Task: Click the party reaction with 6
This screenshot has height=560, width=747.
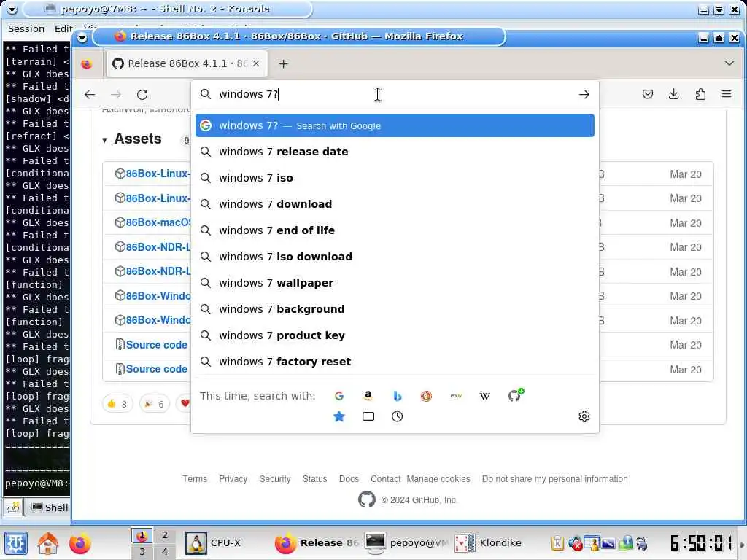Action: (x=154, y=404)
